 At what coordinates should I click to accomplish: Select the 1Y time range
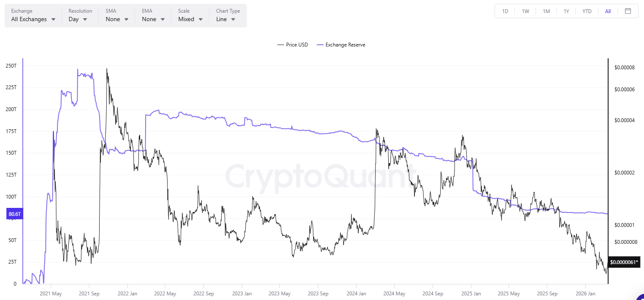pyautogui.click(x=566, y=11)
